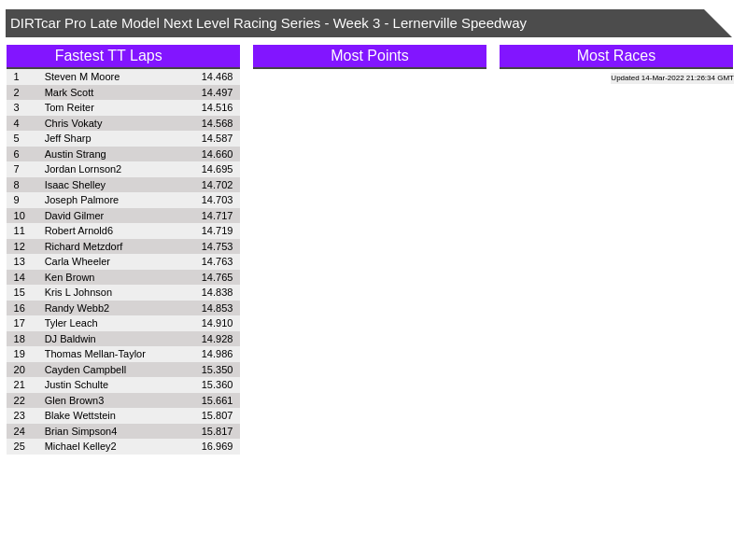Open Austin Strang's driver entry
The image size is (747, 560).
(x=75, y=154)
